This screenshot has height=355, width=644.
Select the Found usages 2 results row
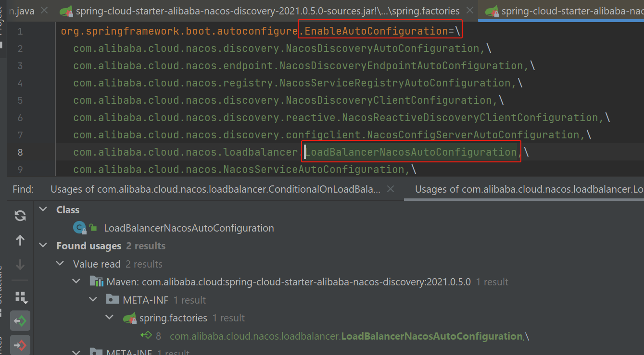pyautogui.click(x=111, y=246)
